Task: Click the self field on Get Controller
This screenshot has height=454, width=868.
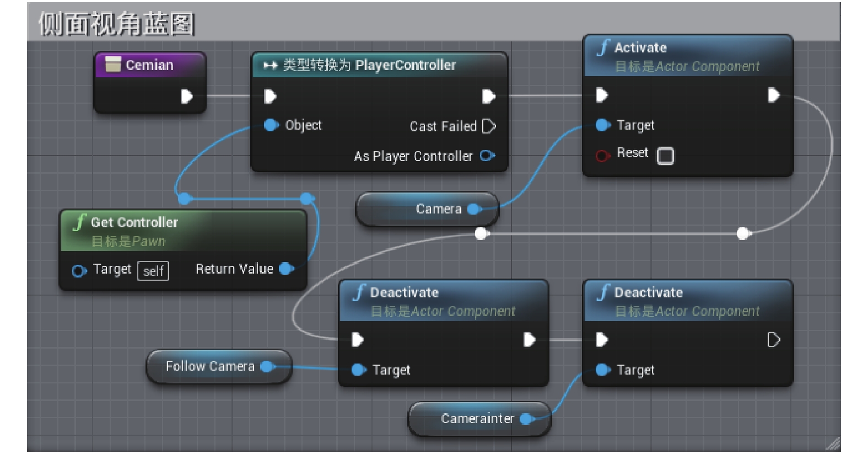Action: (153, 271)
